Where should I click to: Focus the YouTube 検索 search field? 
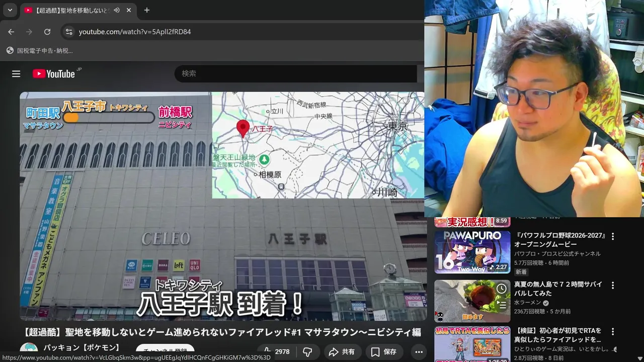pyautogui.click(x=297, y=73)
